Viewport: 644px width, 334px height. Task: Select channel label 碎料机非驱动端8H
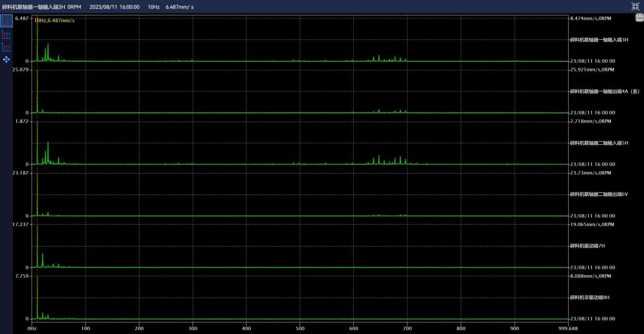(x=590, y=298)
